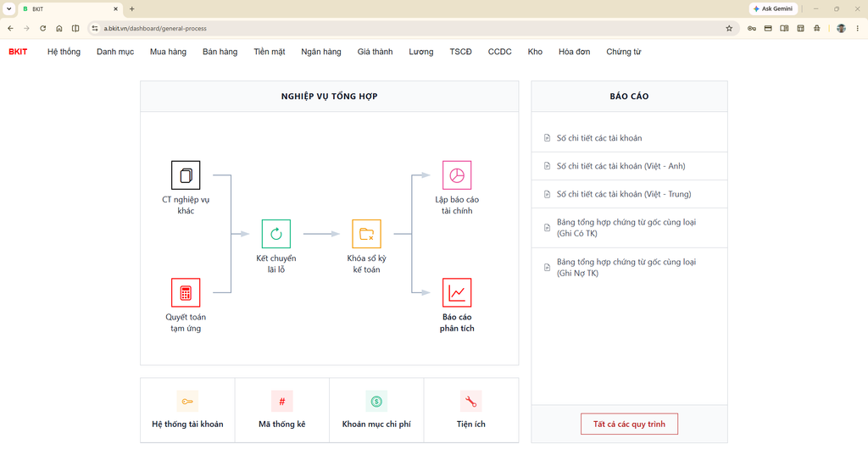This screenshot has width=868, height=466.
Task: Open the Khóa sổ kỳ kế toán folder icon
Action: (x=366, y=234)
